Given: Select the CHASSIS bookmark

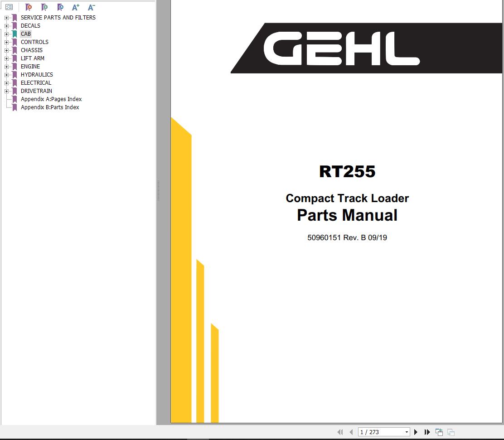Looking at the screenshot, I should [32, 50].
